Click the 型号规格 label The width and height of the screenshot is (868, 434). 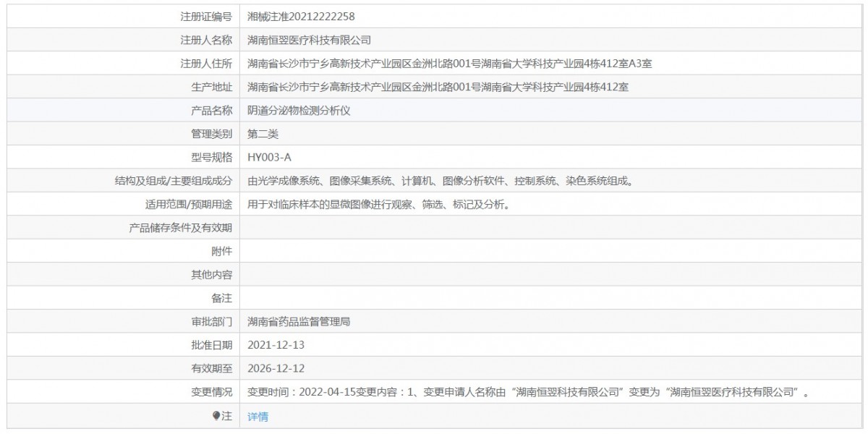(211, 157)
